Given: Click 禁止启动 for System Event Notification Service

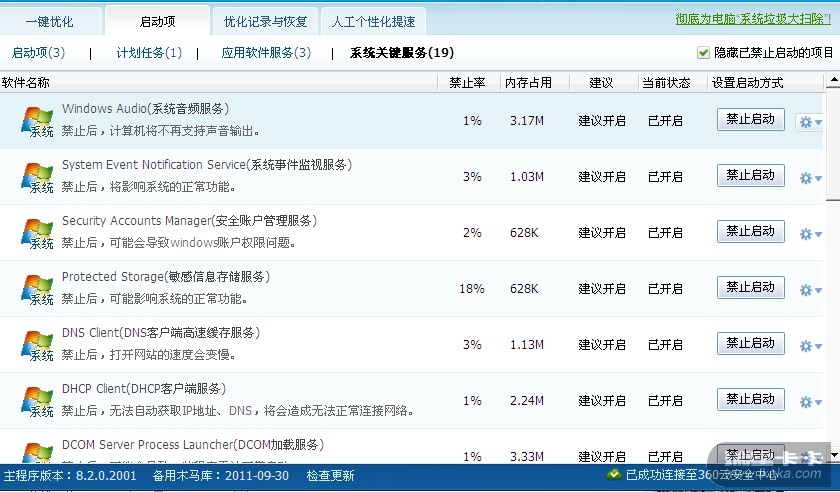Looking at the screenshot, I should [x=751, y=175].
